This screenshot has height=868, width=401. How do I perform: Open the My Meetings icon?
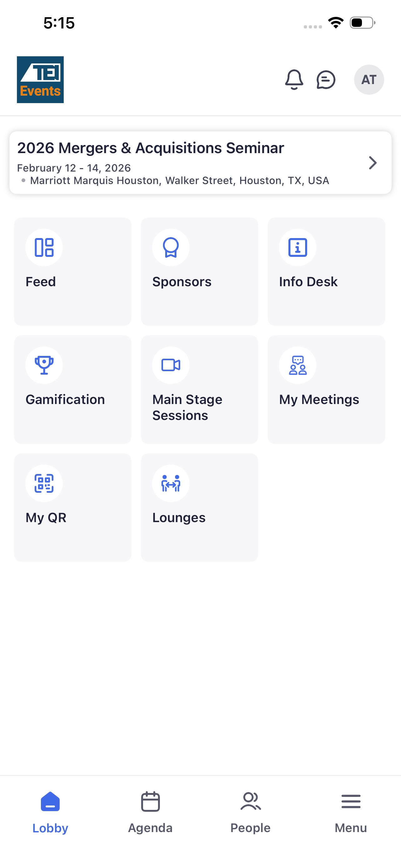[x=298, y=365]
